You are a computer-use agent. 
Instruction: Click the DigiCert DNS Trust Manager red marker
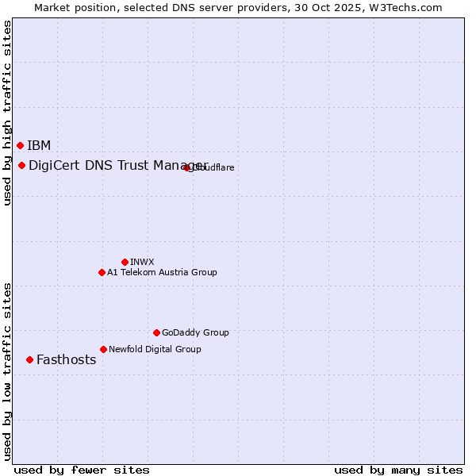(x=21, y=165)
